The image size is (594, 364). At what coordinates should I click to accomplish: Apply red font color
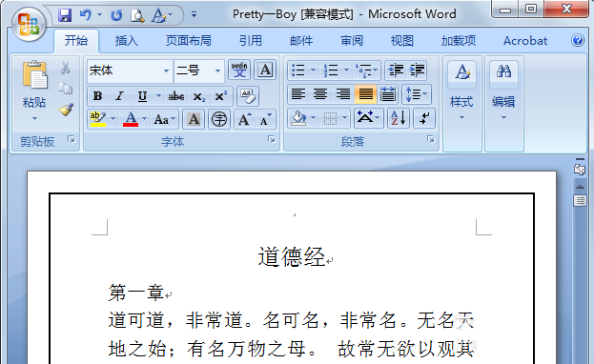(x=131, y=119)
